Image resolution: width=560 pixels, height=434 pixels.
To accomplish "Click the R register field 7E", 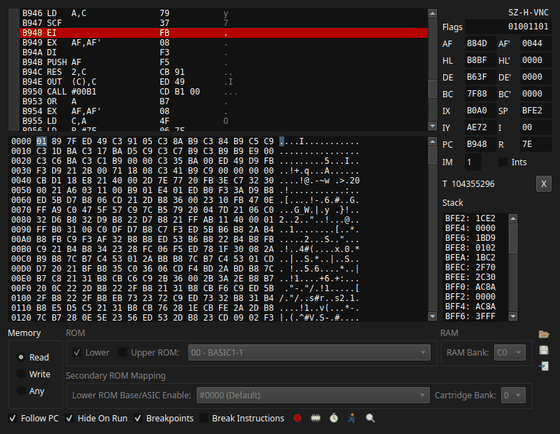I will (x=536, y=144).
